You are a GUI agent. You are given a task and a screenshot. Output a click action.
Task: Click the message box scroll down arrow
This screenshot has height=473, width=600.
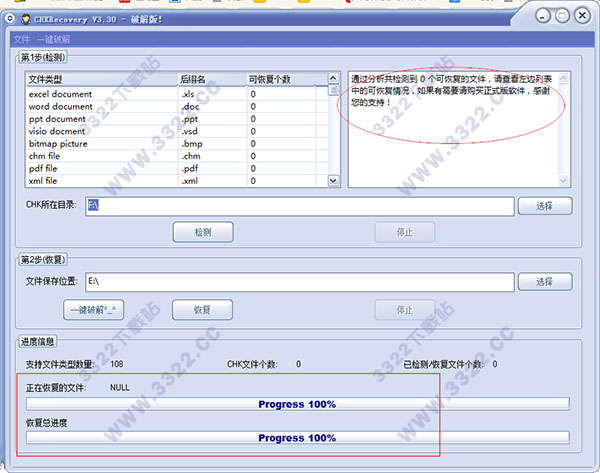564,181
